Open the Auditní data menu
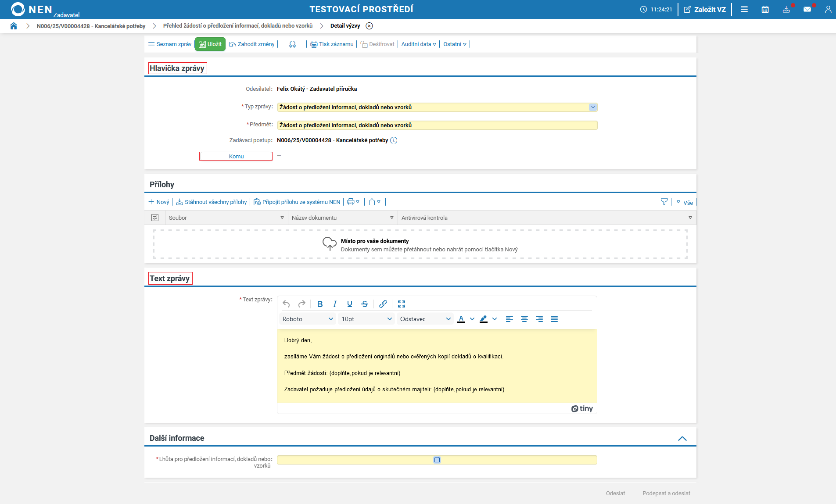 click(x=419, y=44)
